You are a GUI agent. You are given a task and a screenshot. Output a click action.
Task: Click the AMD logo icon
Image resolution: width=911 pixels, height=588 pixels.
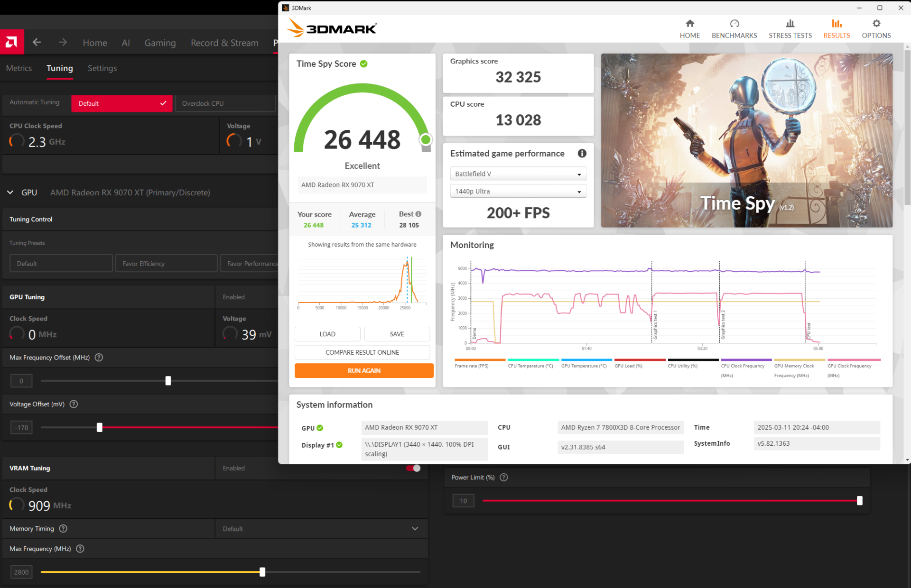tap(12, 43)
